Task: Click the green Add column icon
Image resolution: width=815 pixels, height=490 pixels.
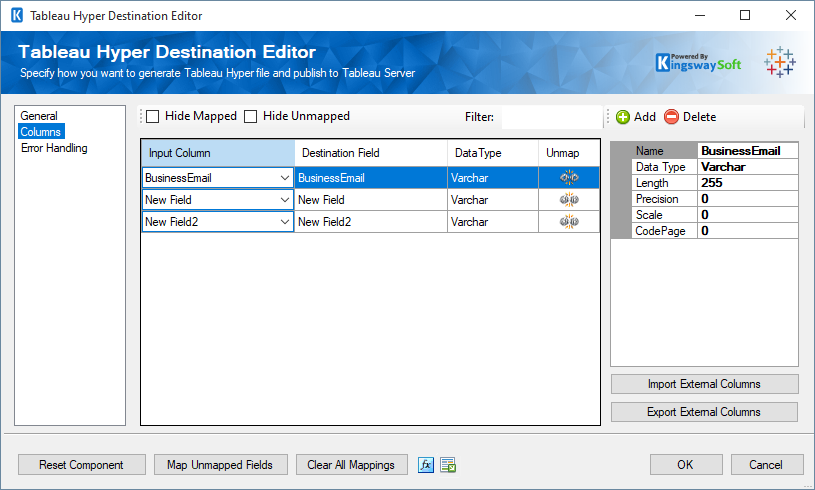Action: pos(623,117)
